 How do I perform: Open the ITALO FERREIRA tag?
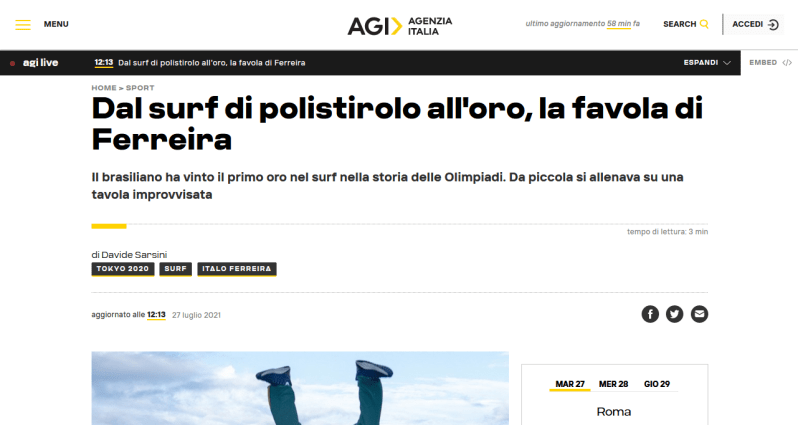click(x=237, y=269)
